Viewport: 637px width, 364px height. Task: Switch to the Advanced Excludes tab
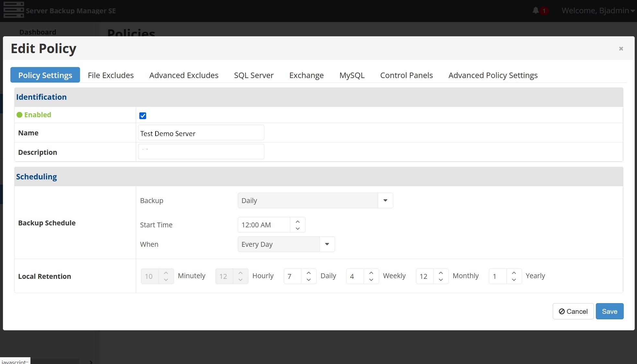pos(184,75)
